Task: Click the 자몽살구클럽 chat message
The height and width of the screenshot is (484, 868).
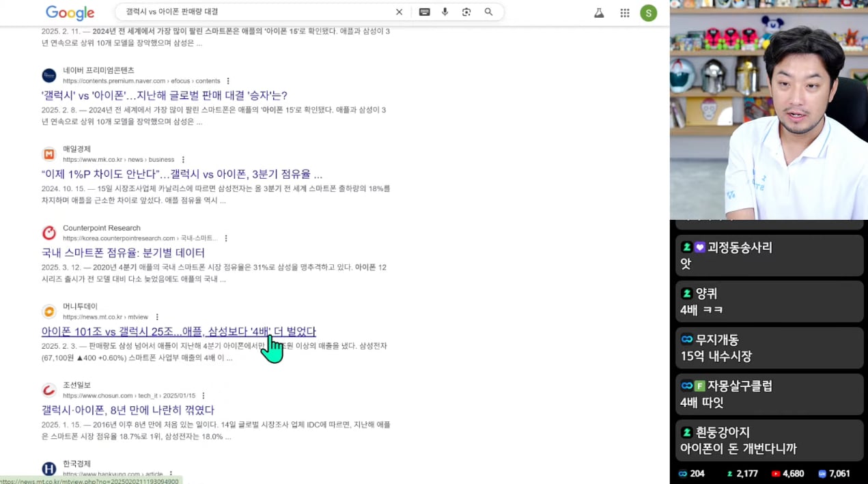Action: 769,394
